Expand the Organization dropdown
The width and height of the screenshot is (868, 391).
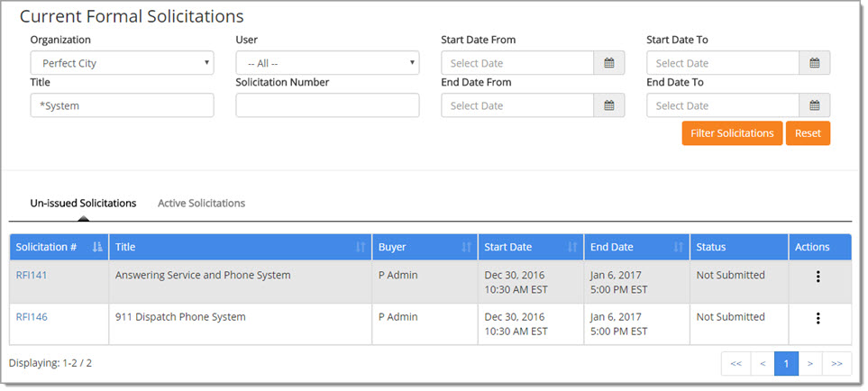pos(122,63)
